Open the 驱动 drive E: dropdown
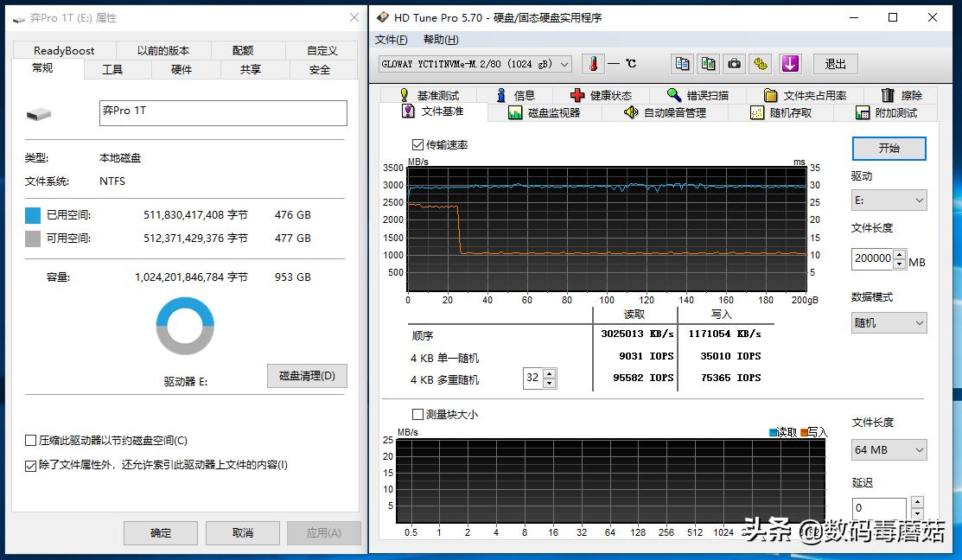Image resolution: width=962 pixels, height=560 pixels. coord(889,200)
